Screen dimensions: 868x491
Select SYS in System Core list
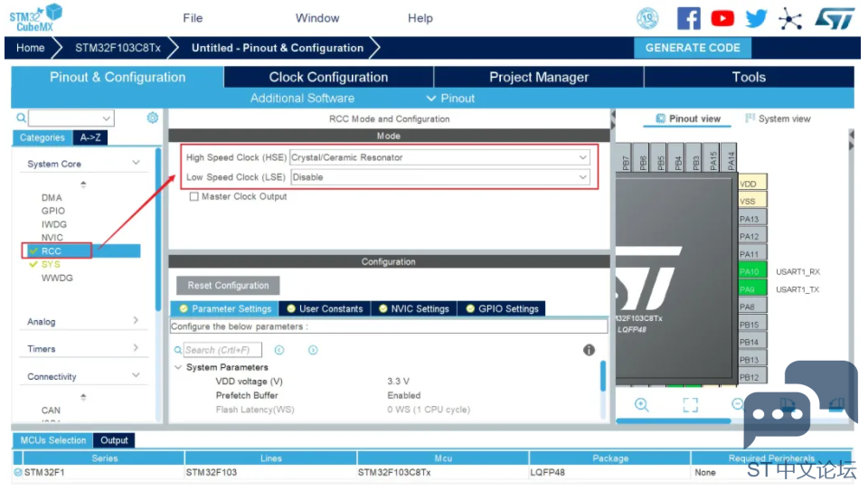(51, 264)
